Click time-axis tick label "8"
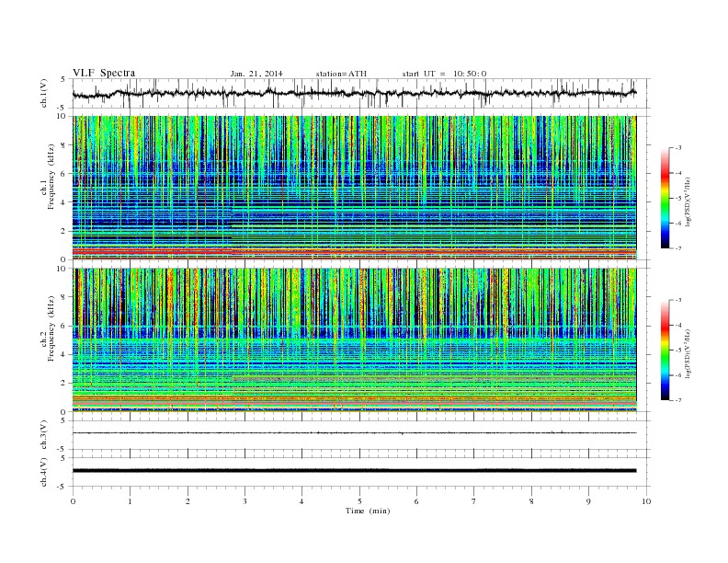The image size is (728, 563). 531,501
